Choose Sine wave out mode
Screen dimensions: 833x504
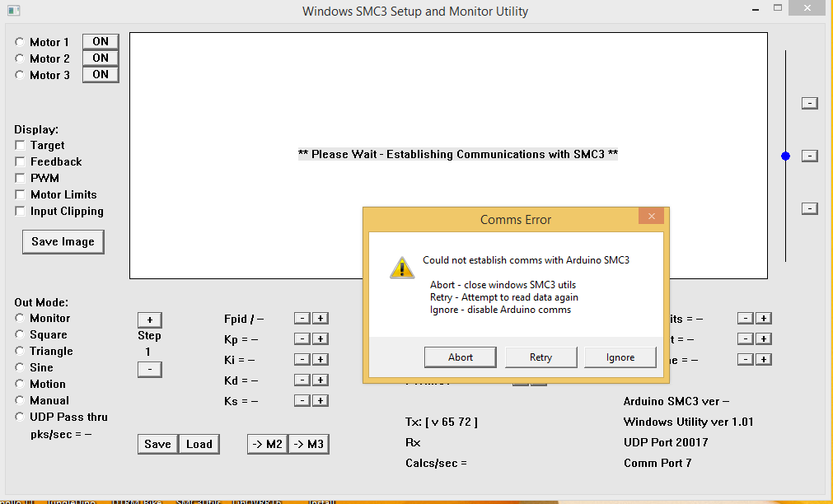click(20, 367)
